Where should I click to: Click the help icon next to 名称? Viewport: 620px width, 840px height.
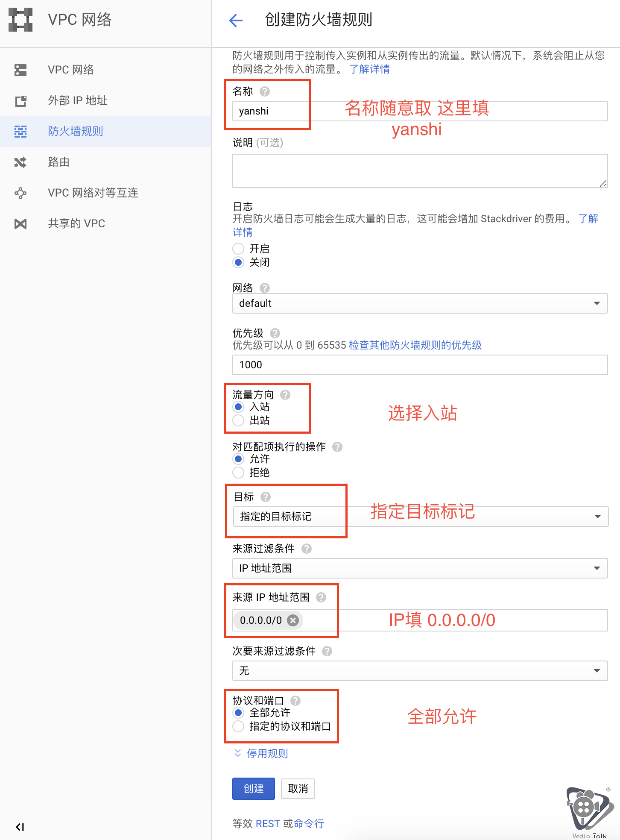(265, 91)
